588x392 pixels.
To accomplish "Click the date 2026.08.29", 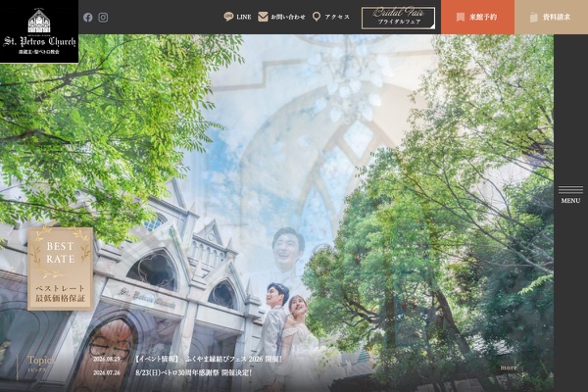I will click(107, 360).
